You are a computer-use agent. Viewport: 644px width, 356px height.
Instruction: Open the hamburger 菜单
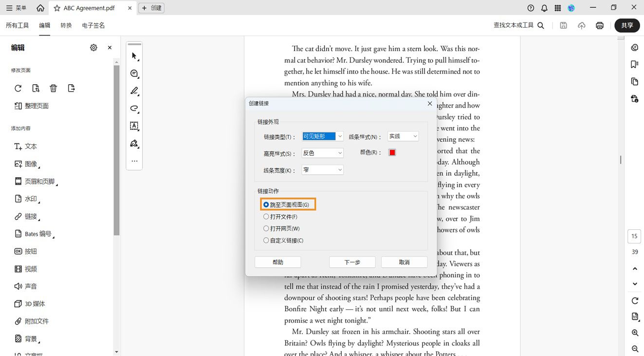tap(9, 7)
